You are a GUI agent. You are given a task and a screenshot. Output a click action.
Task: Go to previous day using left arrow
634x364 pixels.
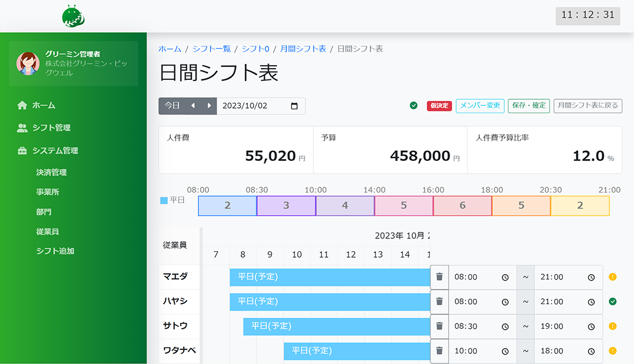[193, 106]
